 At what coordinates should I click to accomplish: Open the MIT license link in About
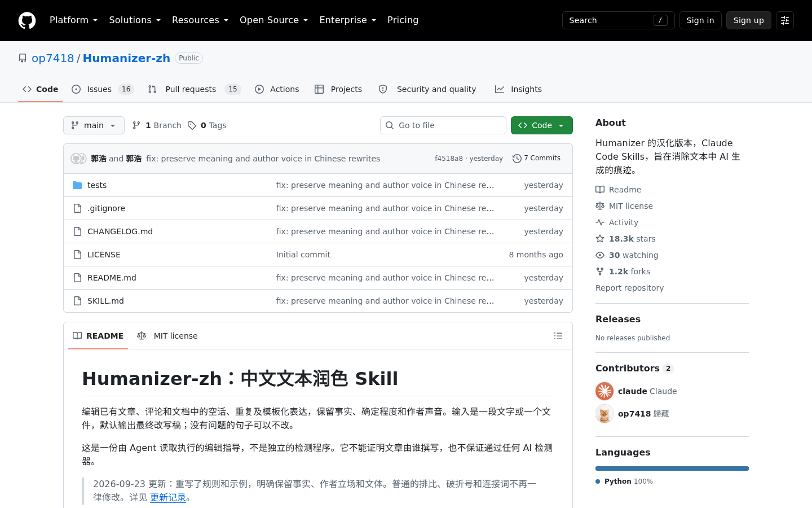tap(624, 206)
